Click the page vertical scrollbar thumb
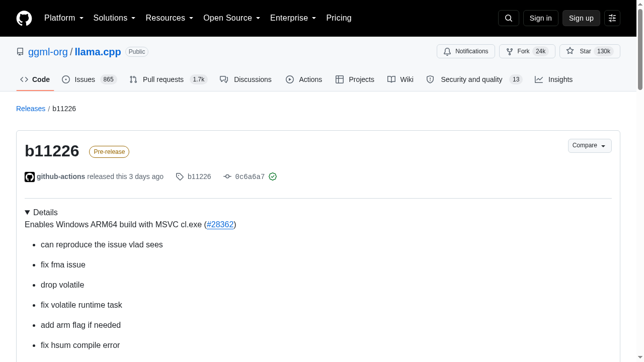This screenshot has height=362, width=644. (x=640, y=49)
